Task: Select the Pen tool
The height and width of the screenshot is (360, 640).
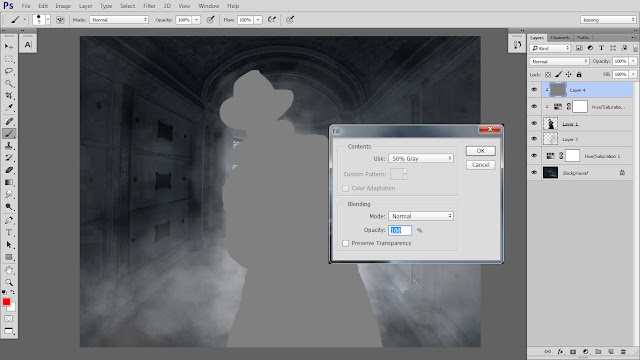Action: [x=9, y=220]
